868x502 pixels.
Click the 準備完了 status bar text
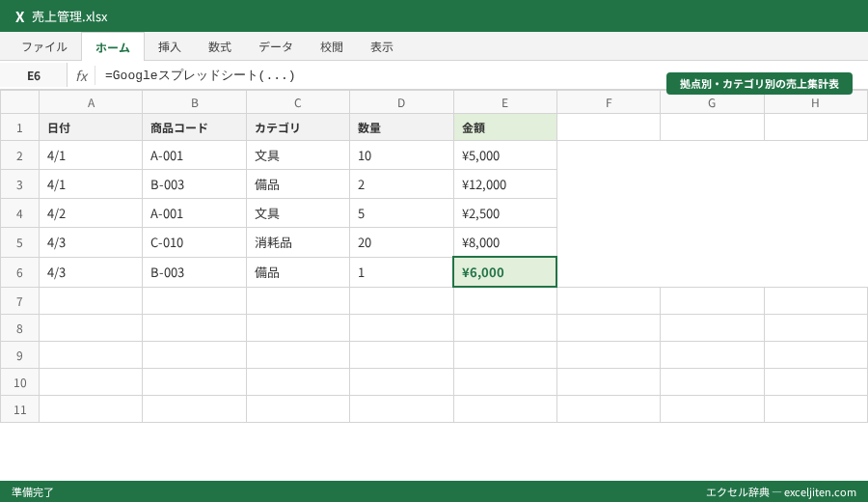33,492
